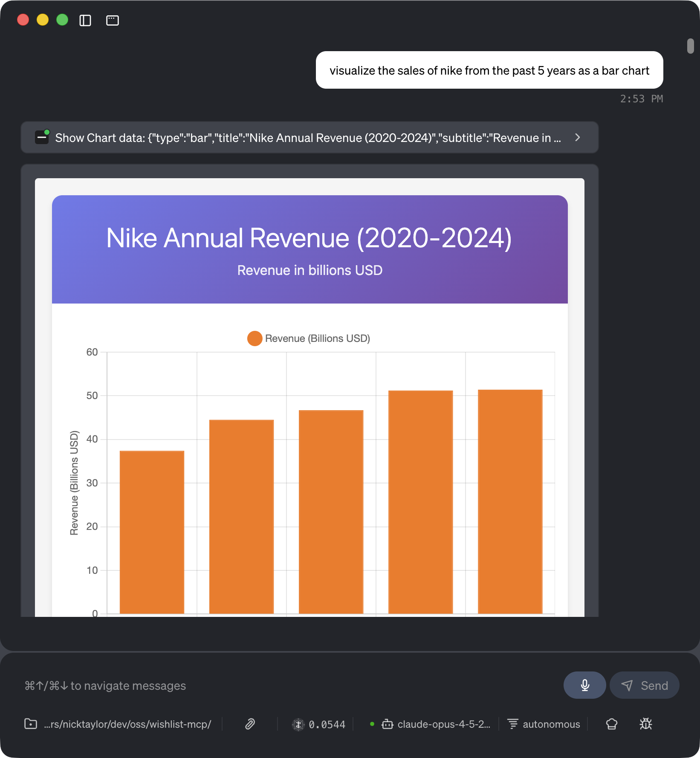The height and width of the screenshot is (758, 700).
Task: Click the robot icon next to claude-opus-4-5
Action: 387,724
